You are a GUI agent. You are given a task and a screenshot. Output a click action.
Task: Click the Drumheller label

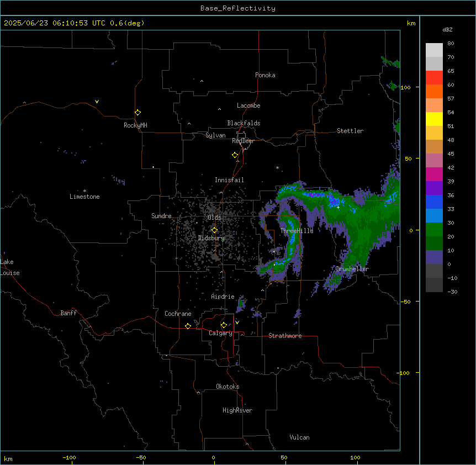352,269
